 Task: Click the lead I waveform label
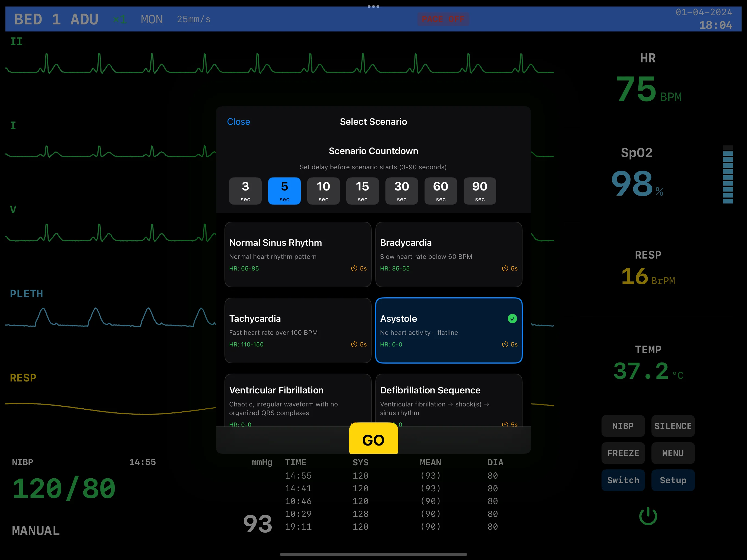[13, 126]
